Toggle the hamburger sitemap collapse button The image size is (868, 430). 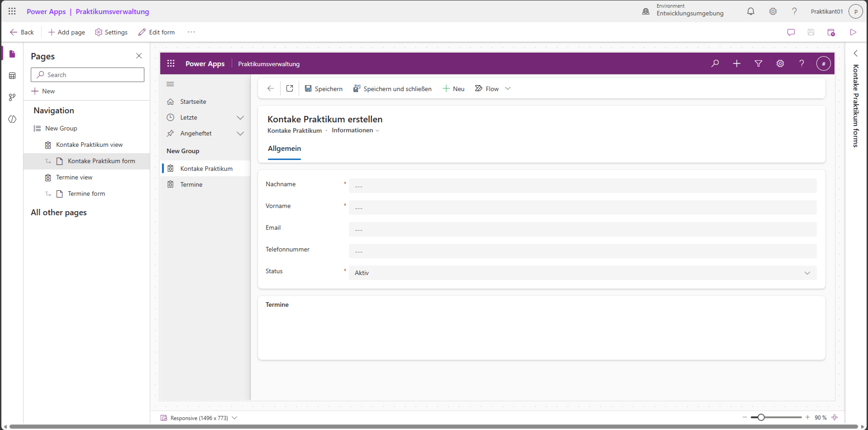coord(170,84)
